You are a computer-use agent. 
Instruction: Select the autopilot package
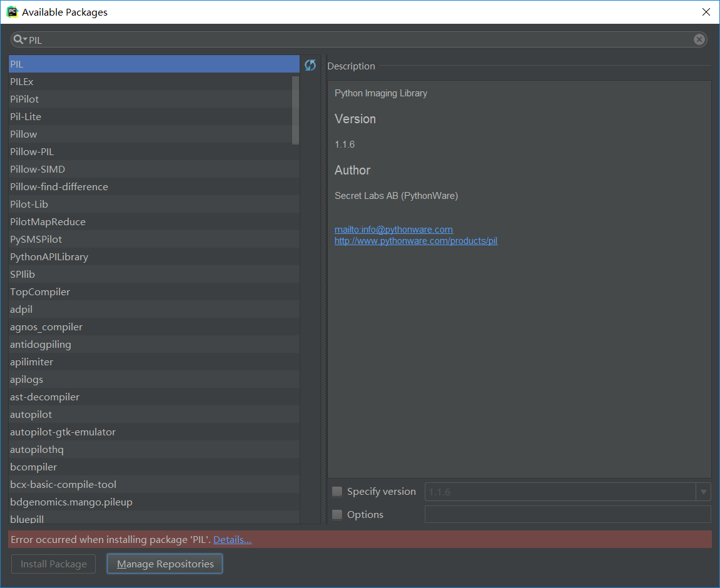tap(154, 415)
